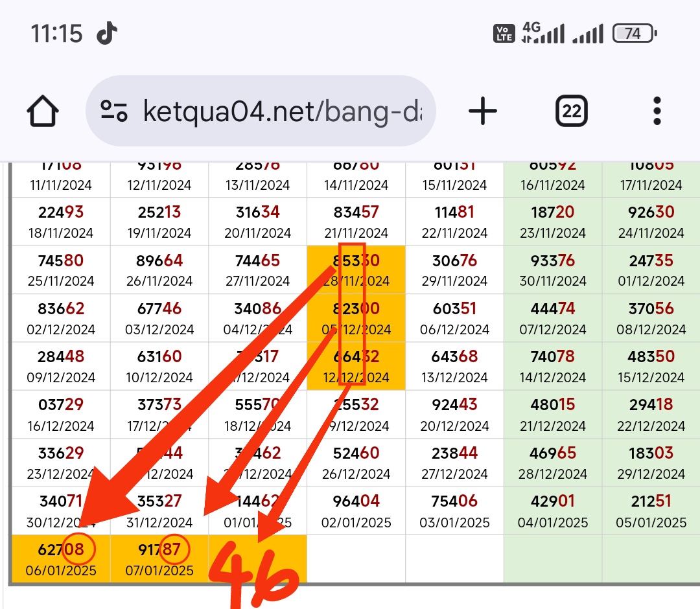Tap the date 16/11/2024

pyautogui.click(x=553, y=185)
